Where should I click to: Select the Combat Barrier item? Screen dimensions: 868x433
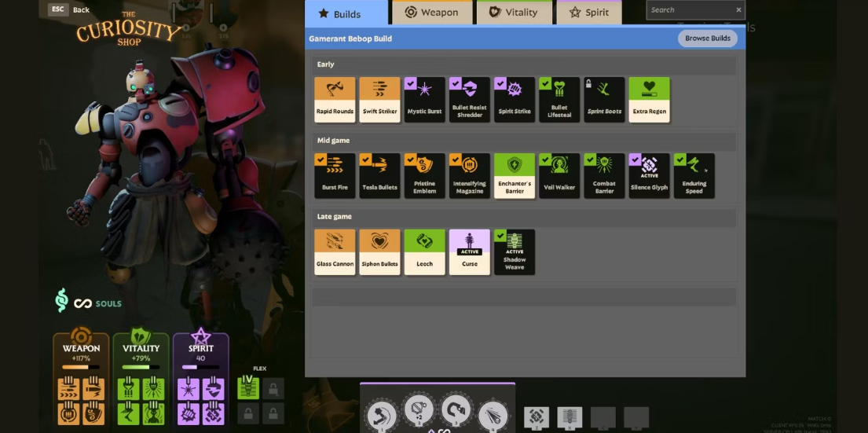604,175
